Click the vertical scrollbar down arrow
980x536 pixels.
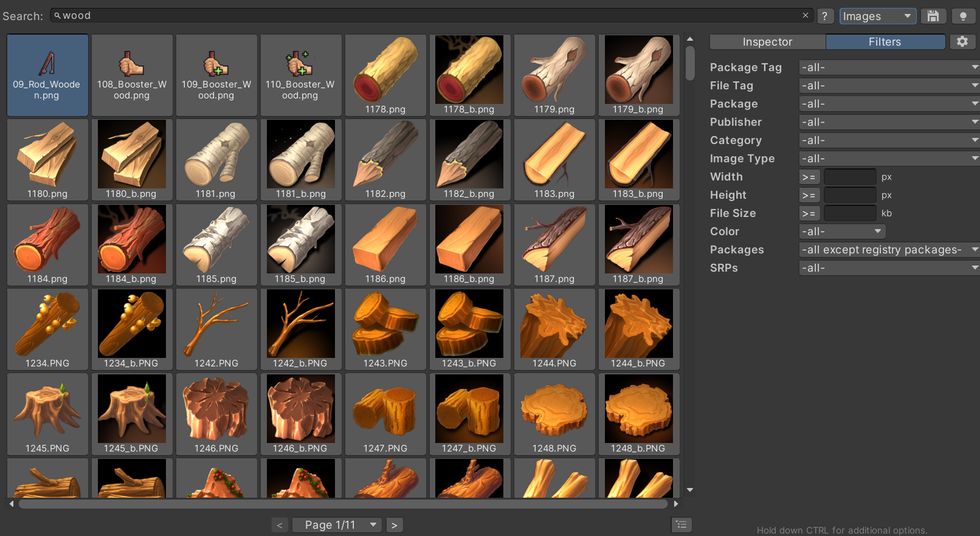690,490
